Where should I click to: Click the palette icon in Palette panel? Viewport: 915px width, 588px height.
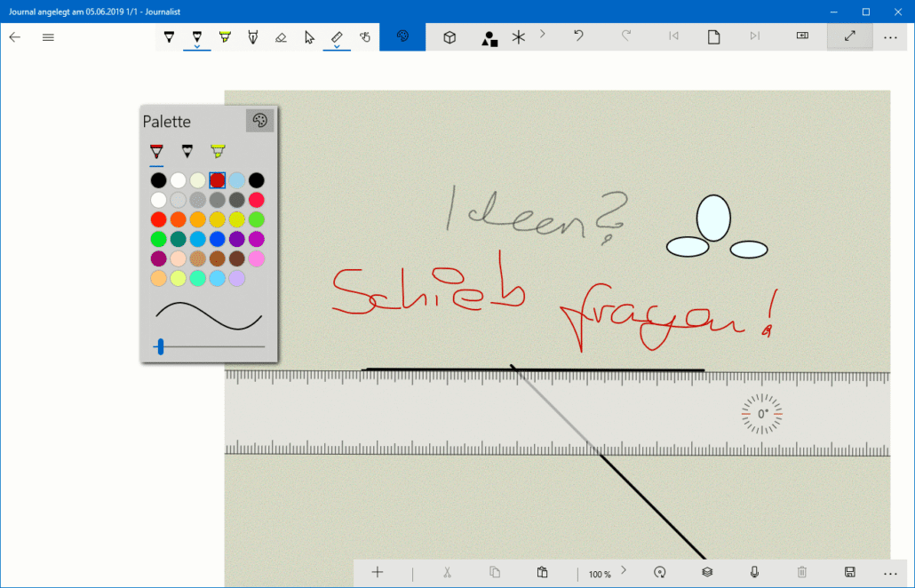click(259, 121)
